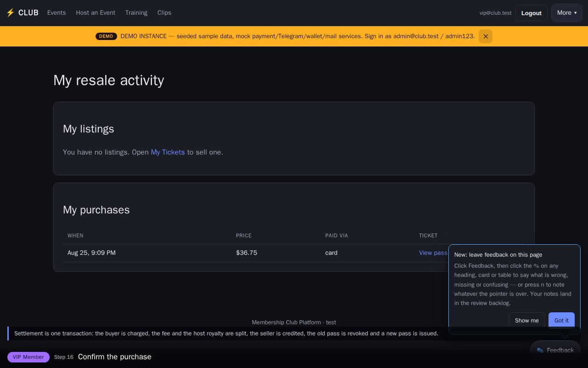Click the vip@club.test account email
This screenshot has width=588, height=368.
tap(495, 13)
